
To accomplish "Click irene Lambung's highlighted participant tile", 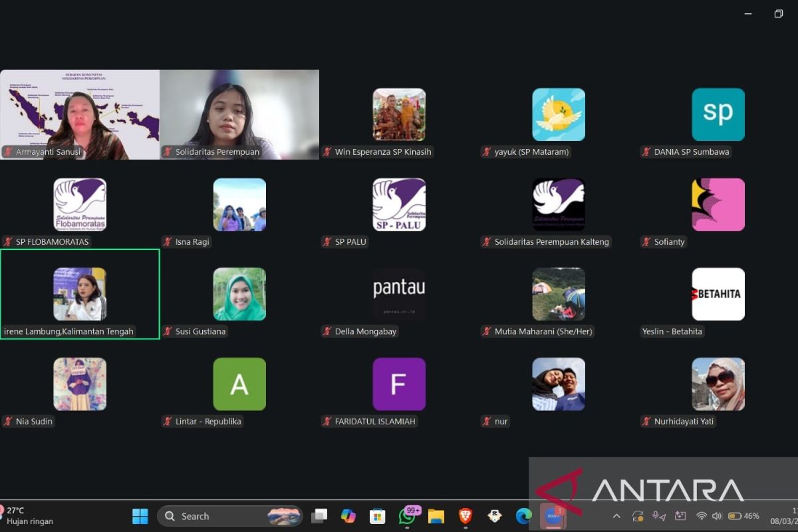I will point(80,294).
